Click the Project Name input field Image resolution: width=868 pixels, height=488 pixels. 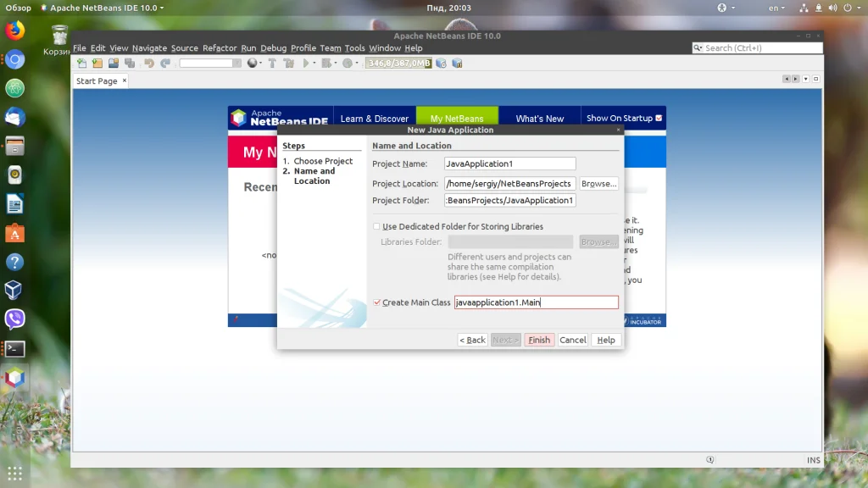[509, 164]
